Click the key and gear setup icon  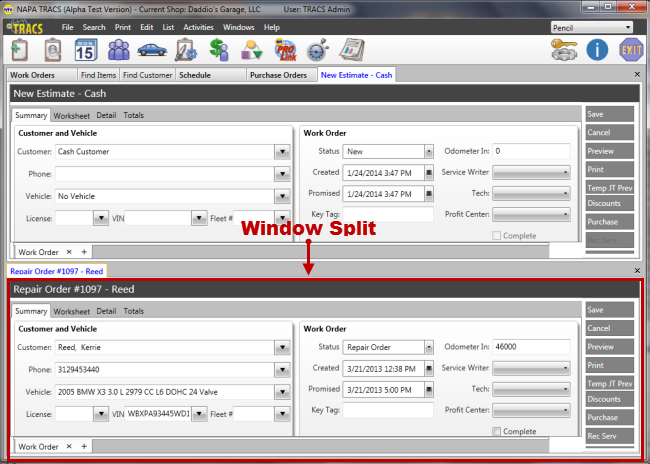[564, 50]
